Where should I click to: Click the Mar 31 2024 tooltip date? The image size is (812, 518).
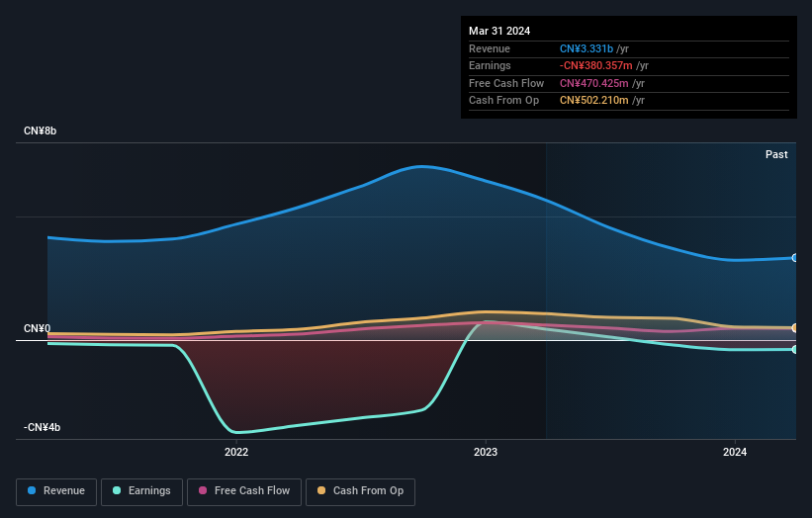(499, 31)
